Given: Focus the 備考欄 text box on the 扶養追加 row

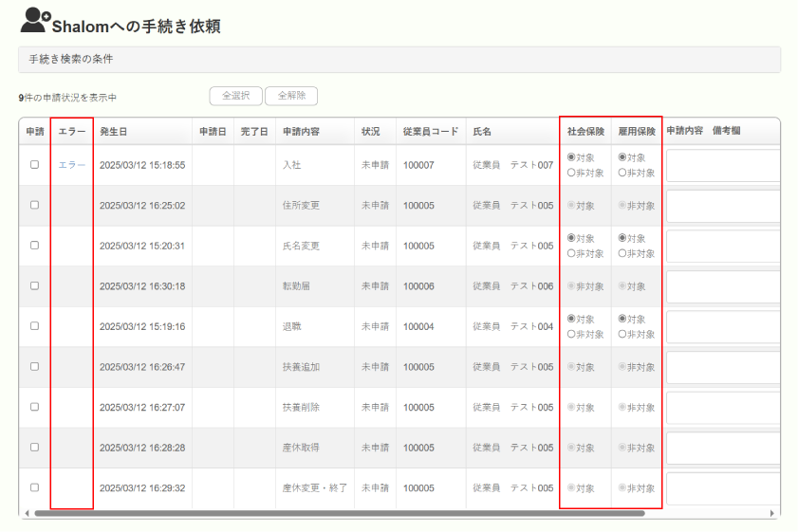Looking at the screenshot, I should coord(723,367).
